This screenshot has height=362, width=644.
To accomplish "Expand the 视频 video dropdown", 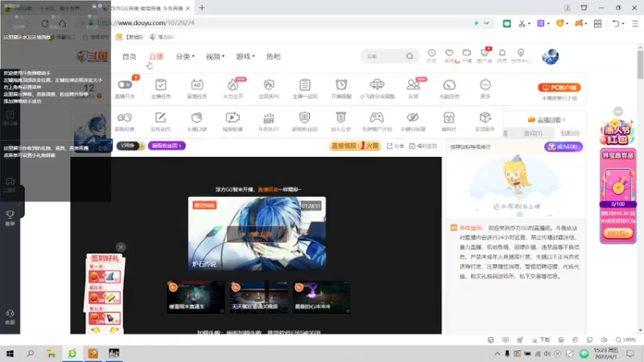I will point(215,56).
